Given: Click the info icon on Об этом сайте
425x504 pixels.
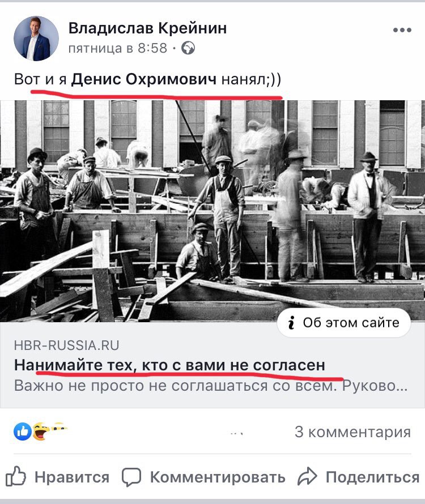Looking at the screenshot, I should [291, 322].
